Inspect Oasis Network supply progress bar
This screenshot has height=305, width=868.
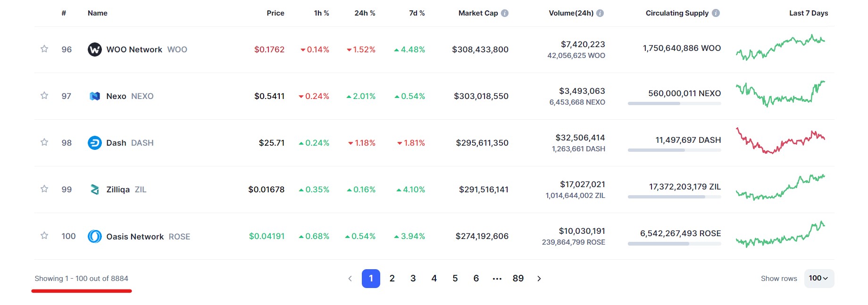(x=675, y=244)
